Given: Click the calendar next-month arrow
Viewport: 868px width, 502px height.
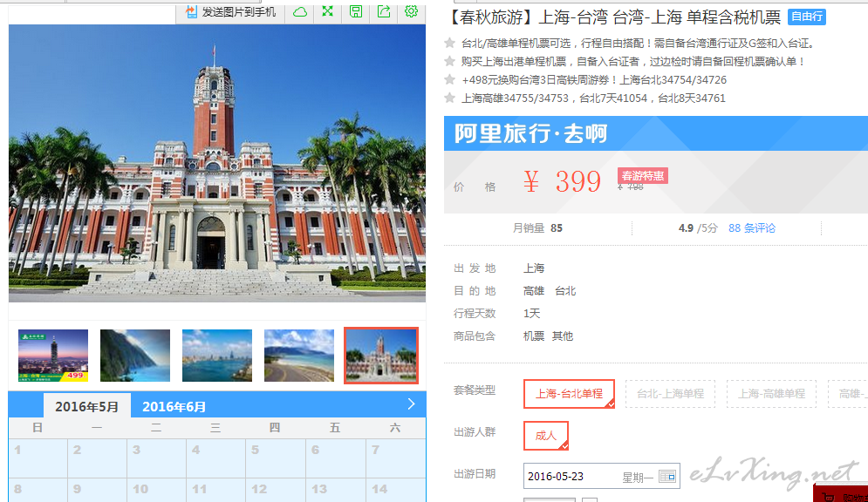Looking at the screenshot, I should (411, 404).
